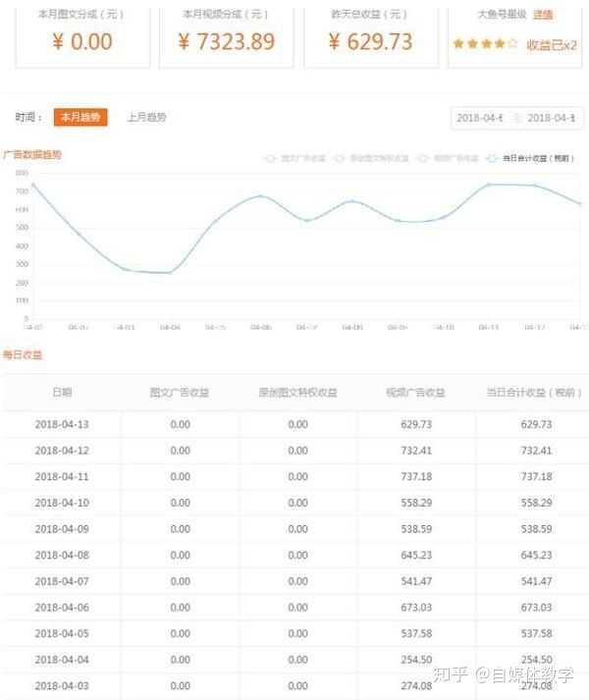This screenshot has width=589, height=700.
Task: Click 645.23 in the 视频广告收益 column
Action: pyautogui.click(x=416, y=555)
